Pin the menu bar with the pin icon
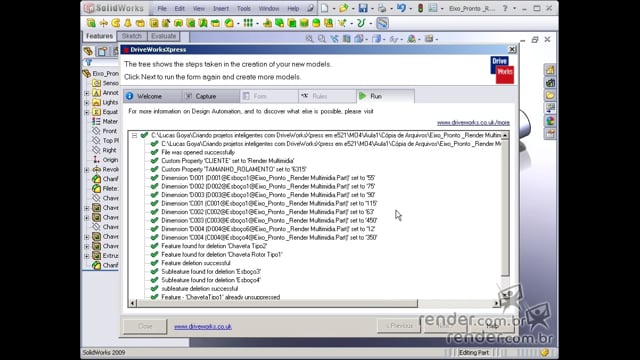The height and width of the screenshot is (360, 640). point(311,9)
